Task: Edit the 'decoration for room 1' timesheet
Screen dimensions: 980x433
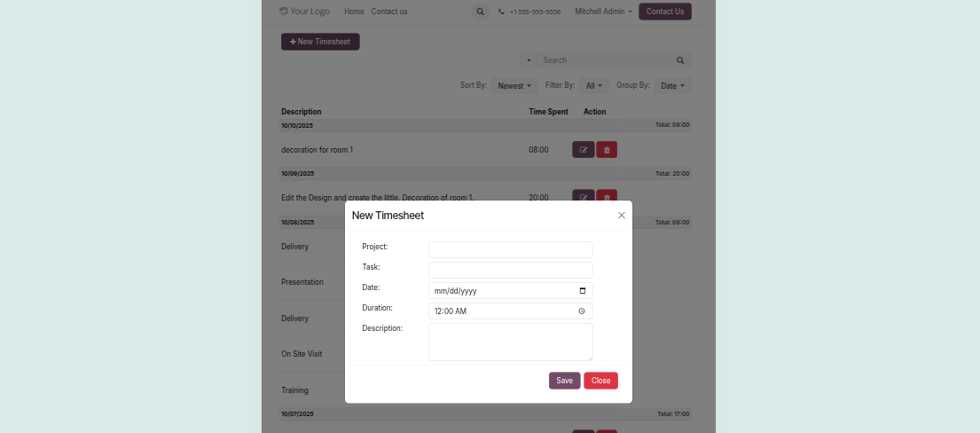Action: (584, 150)
